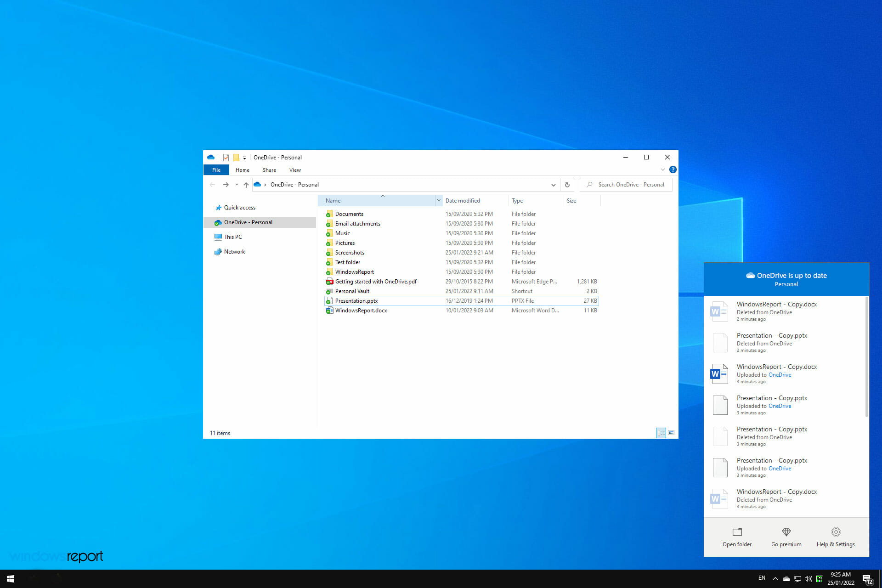
Task: Expand the OneDrive Personal tree item
Action: pos(209,222)
